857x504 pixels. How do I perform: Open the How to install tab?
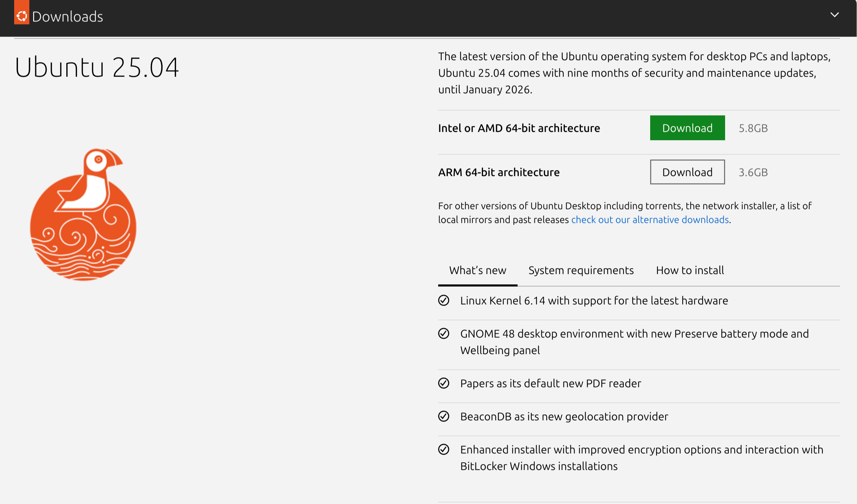point(690,270)
